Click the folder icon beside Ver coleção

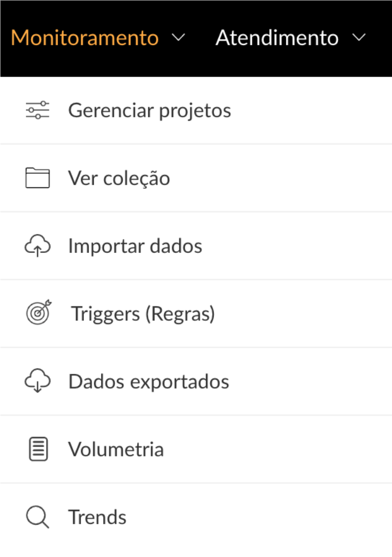point(38,178)
